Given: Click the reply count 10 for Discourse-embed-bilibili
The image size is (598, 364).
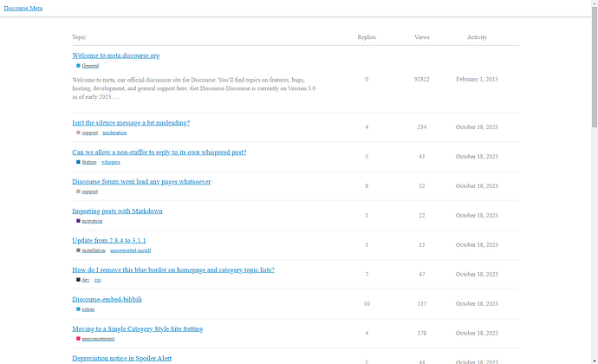Looking at the screenshot, I should [x=367, y=303].
